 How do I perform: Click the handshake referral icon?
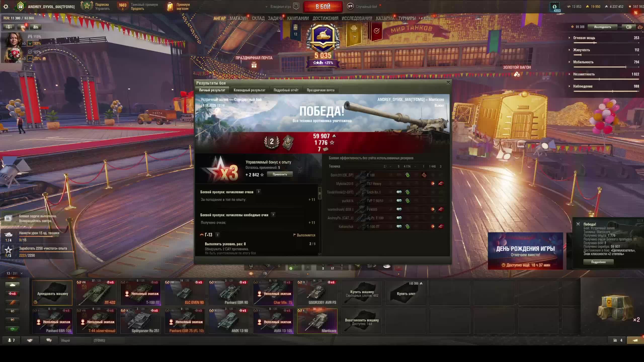coord(30,340)
